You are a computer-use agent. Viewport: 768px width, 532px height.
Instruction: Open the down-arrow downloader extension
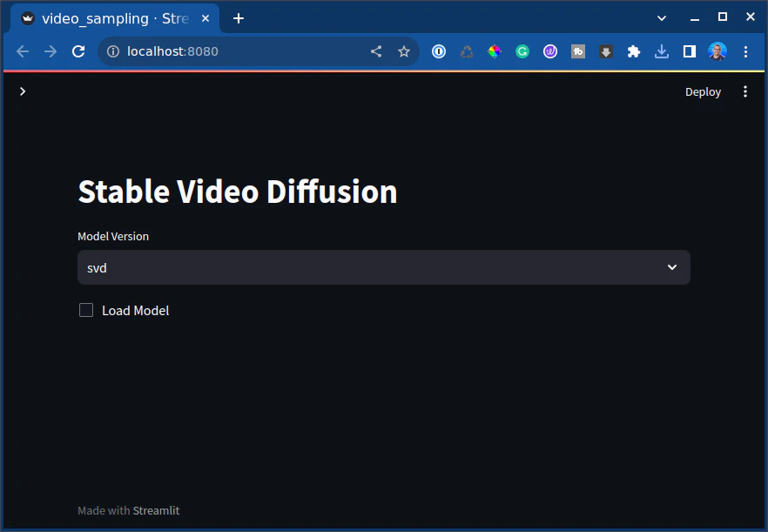pos(606,51)
